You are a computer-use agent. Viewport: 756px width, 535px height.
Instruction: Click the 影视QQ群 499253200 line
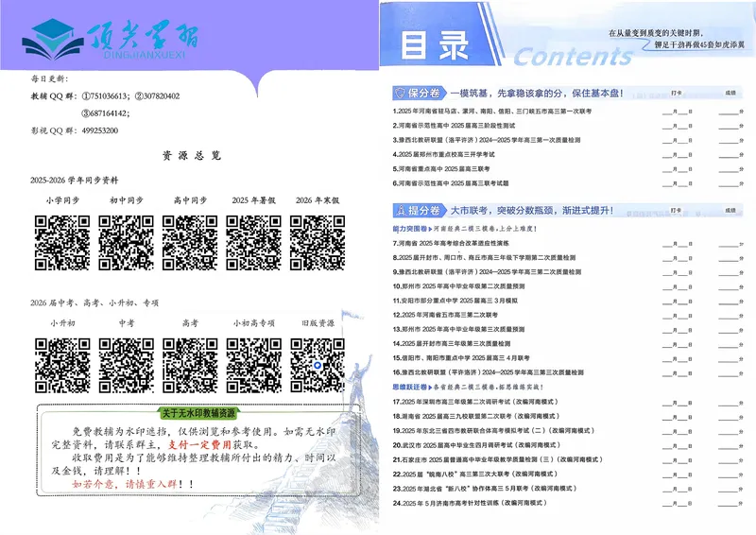75,130
